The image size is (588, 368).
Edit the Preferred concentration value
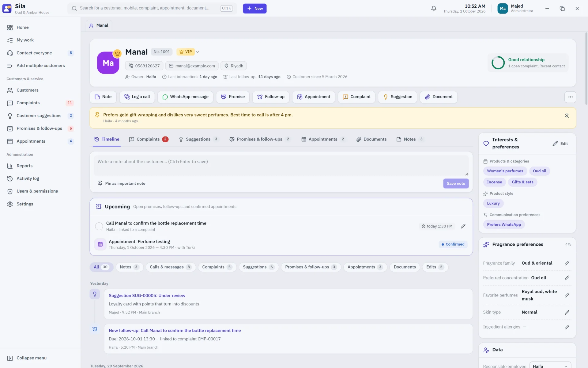click(x=567, y=278)
